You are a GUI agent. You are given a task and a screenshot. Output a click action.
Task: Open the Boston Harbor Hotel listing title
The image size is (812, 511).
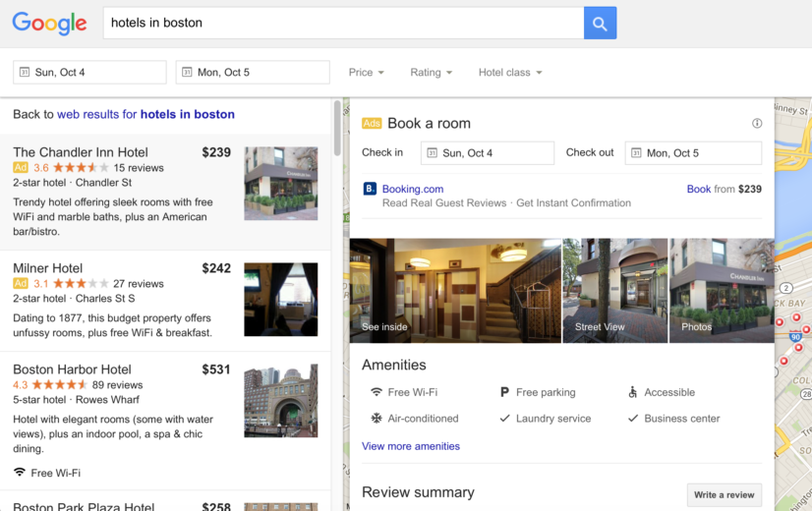(x=72, y=369)
